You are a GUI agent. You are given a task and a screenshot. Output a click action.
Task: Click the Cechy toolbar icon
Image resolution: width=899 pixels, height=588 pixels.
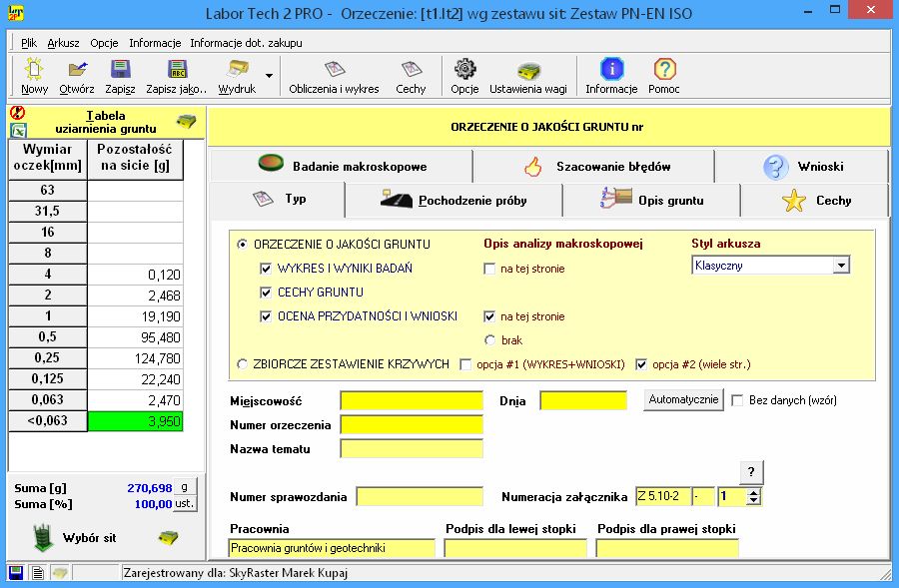(411, 75)
